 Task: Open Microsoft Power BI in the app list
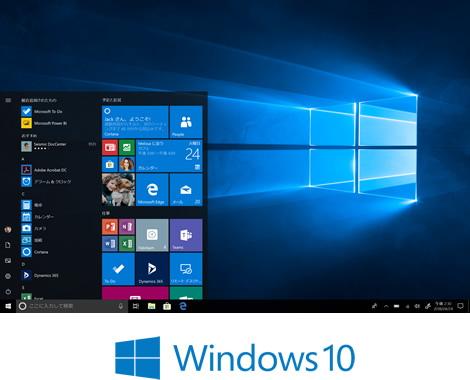(44, 123)
